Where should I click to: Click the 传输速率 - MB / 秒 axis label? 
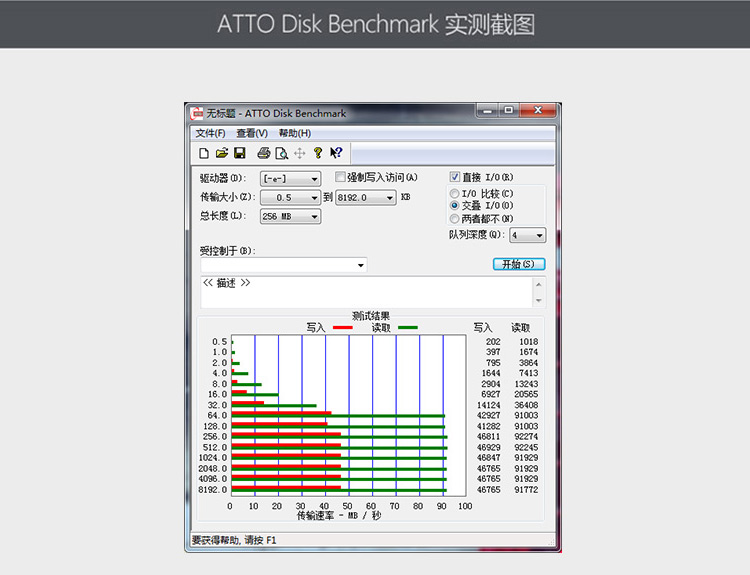tap(339, 516)
